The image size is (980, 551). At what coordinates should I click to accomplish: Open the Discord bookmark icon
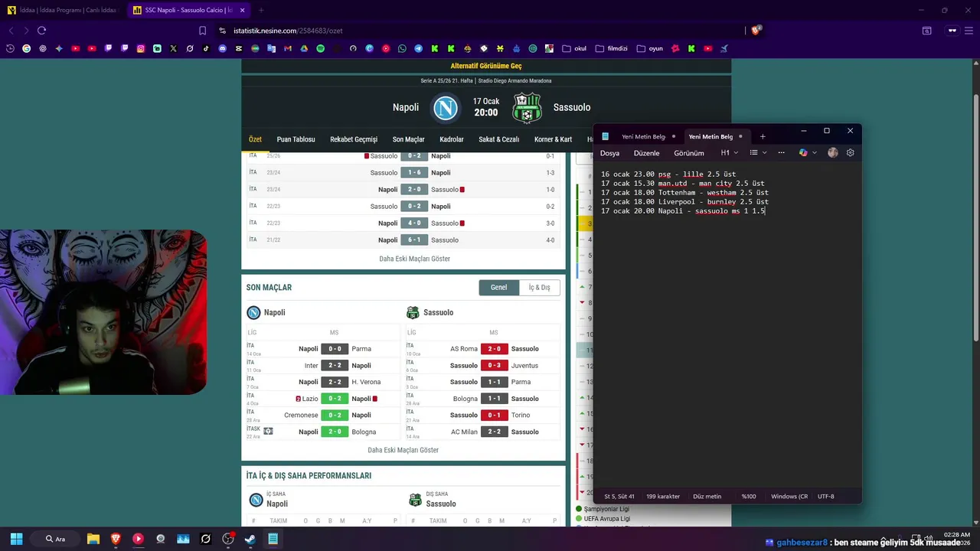tap(223, 48)
